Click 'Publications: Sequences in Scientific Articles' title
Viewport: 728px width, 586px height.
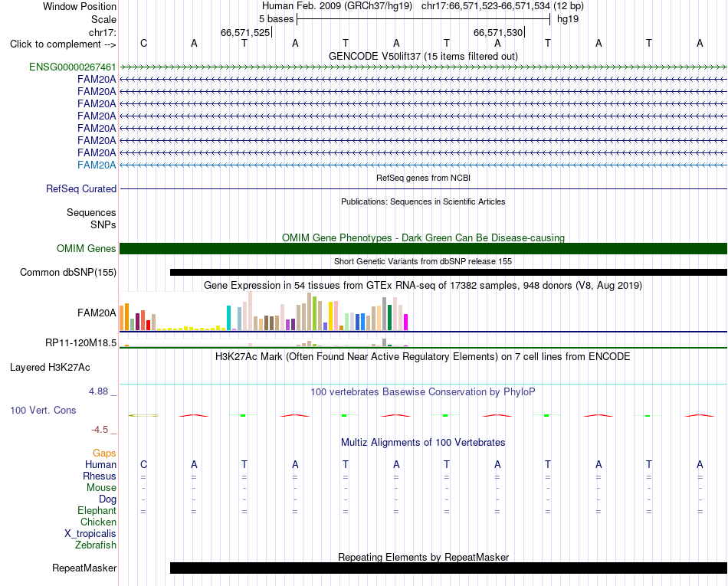coord(423,201)
